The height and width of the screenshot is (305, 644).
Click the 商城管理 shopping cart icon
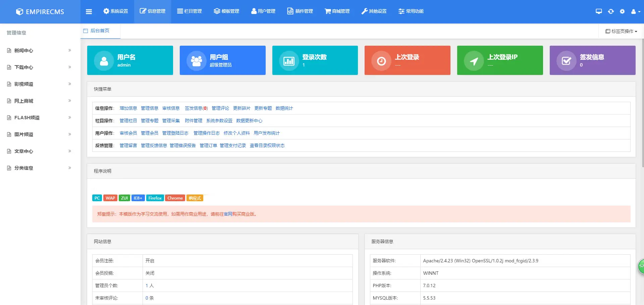point(337,11)
